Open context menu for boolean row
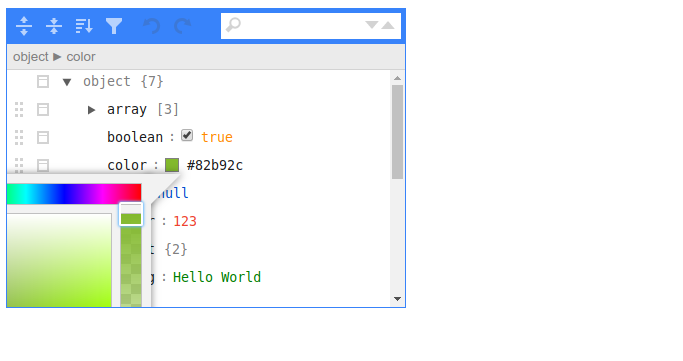Viewport: 683px width, 361px height. 43,138
